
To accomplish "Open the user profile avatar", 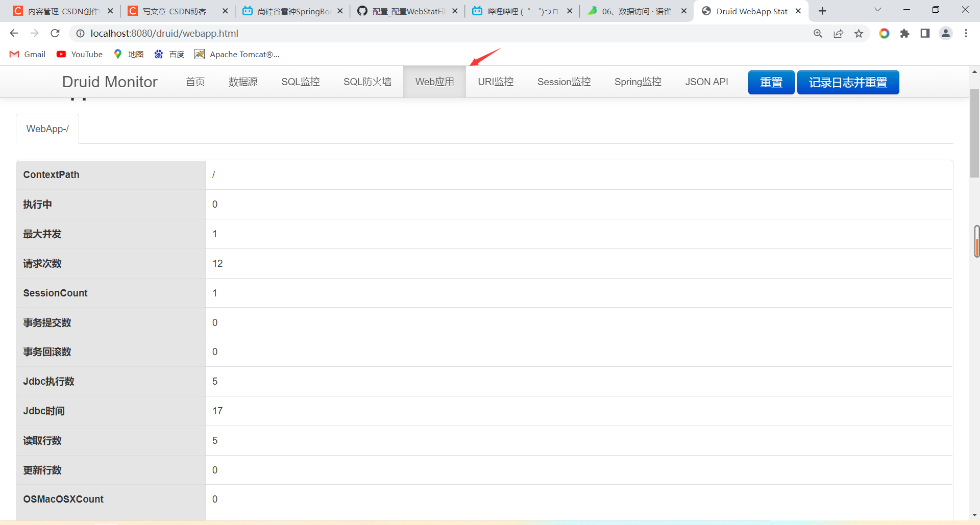I will click(946, 33).
